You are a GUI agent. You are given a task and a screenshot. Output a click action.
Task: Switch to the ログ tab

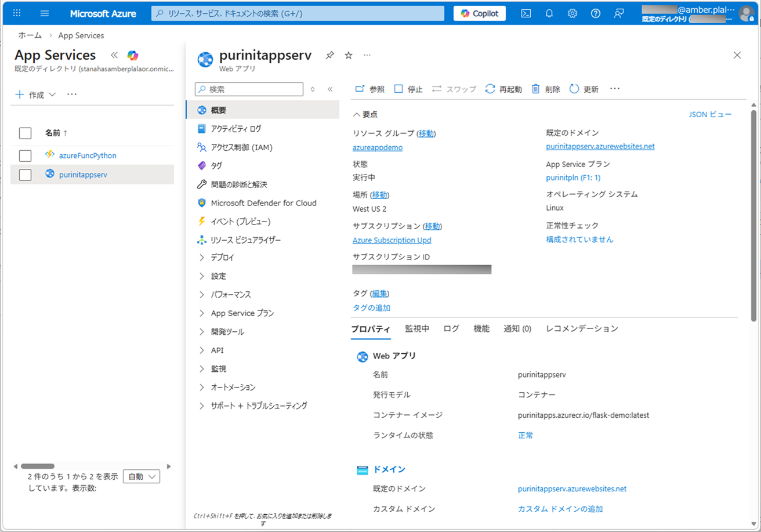tap(451, 329)
